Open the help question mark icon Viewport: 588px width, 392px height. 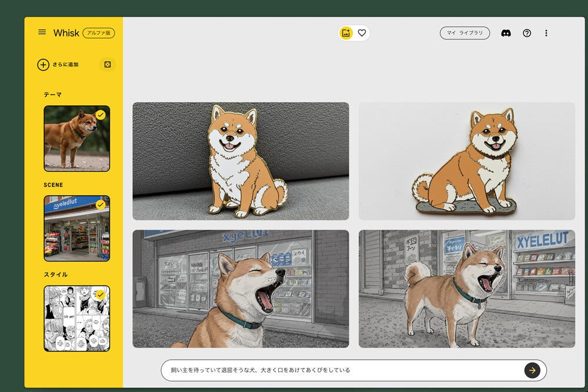(527, 33)
